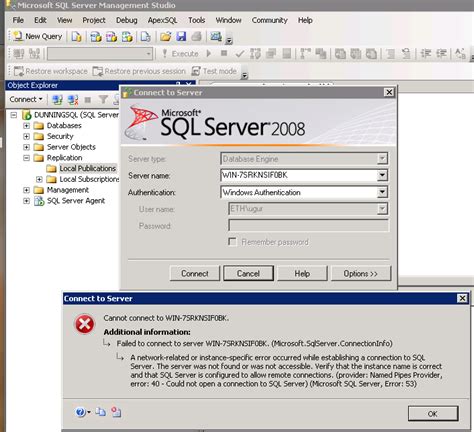Close the error Connect to Server message box
This screenshot has width=474, height=432.
pos(462,298)
